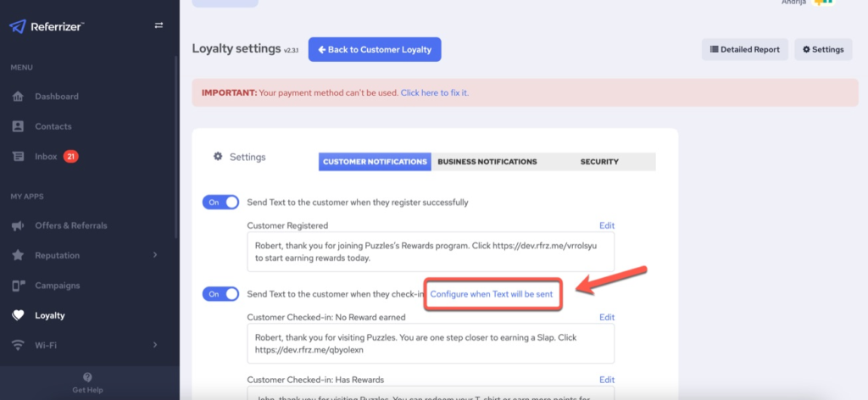The image size is (868, 400).
Task: Switch to Business Notifications tab
Action: (x=487, y=161)
